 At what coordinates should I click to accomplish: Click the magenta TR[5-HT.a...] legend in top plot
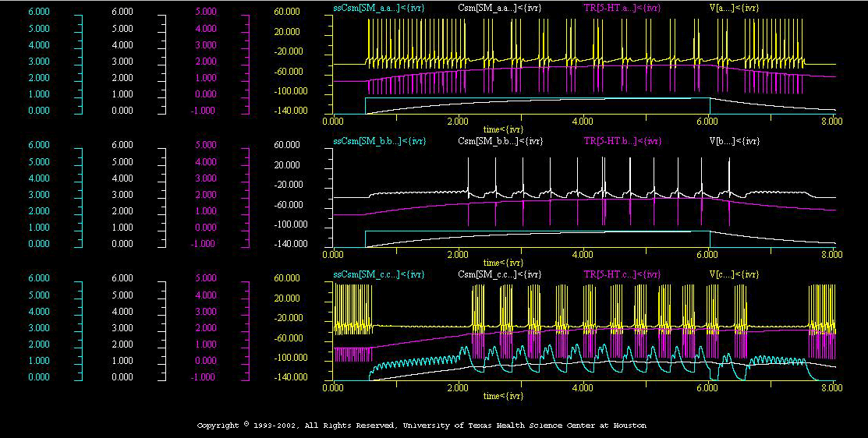(x=622, y=8)
